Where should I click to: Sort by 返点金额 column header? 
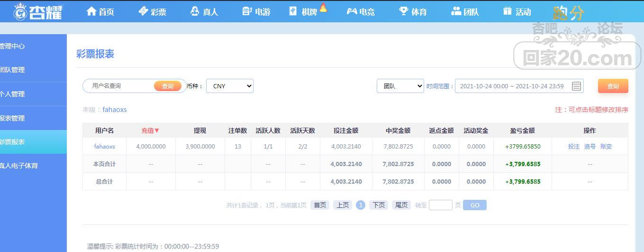(x=442, y=131)
